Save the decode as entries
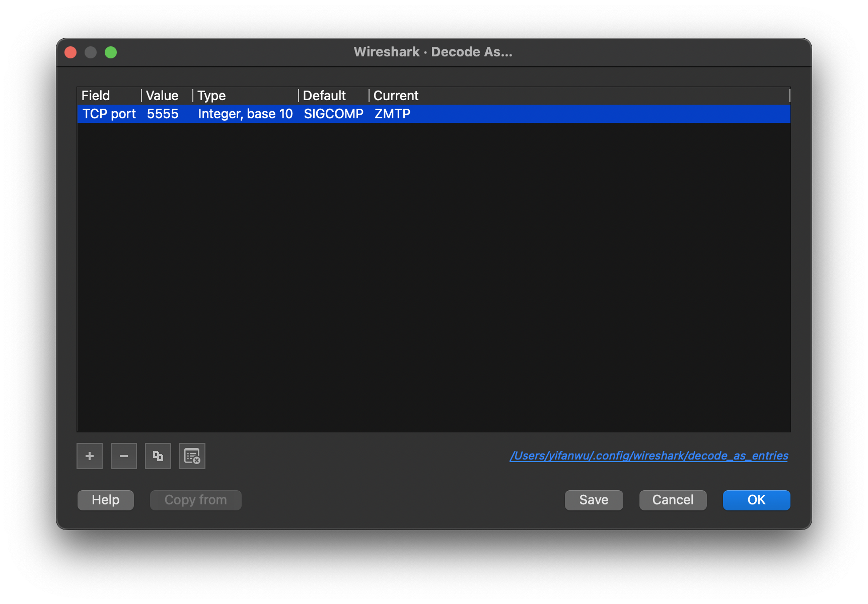868x604 pixels. pyautogui.click(x=594, y=500)
